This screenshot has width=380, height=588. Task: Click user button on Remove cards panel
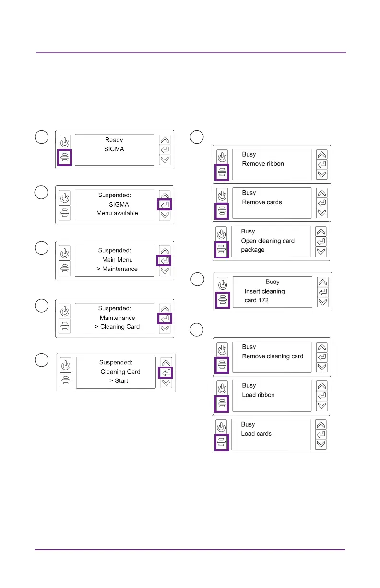221,211
